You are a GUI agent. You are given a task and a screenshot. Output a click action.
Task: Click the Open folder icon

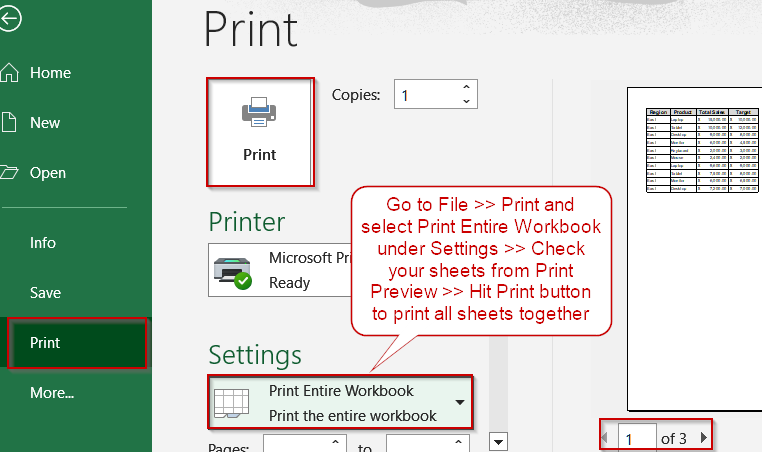click(9, 173)
